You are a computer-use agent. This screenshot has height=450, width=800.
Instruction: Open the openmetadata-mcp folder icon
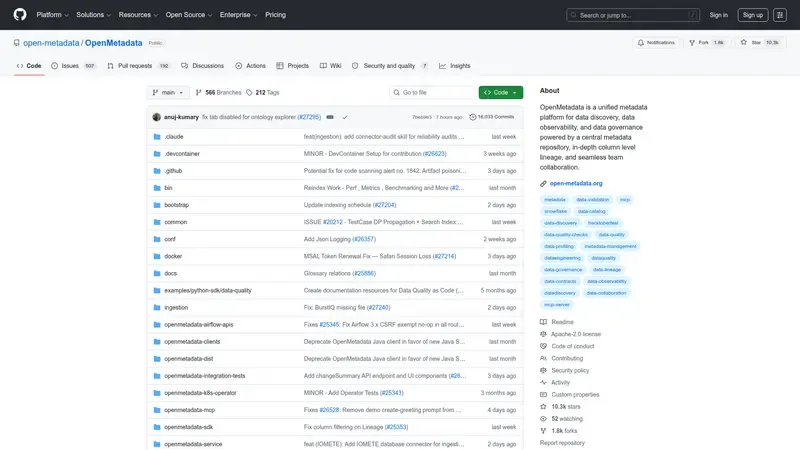click(157, 410)
